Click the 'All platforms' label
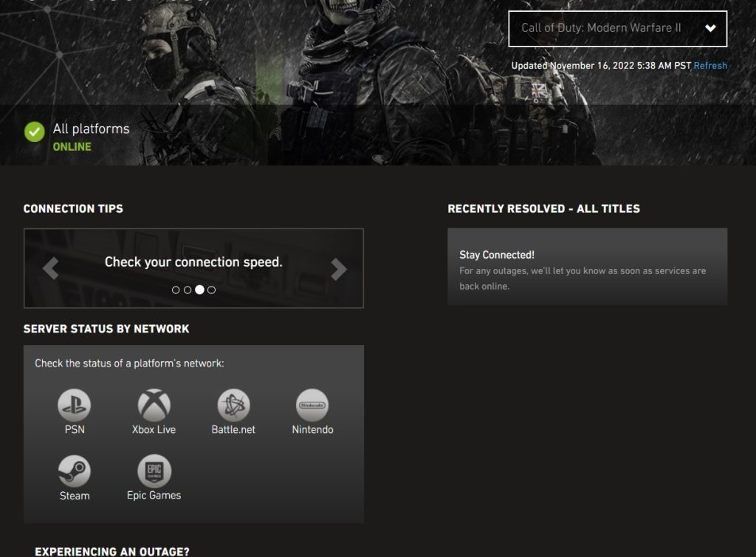The height and width of the screenshot is (557, 756). [91, 129]
